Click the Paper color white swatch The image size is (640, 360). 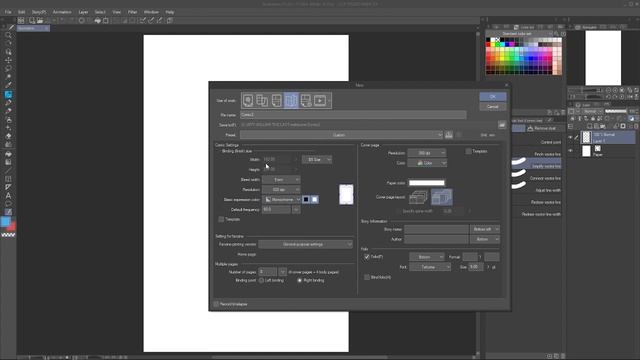[427, 183]
